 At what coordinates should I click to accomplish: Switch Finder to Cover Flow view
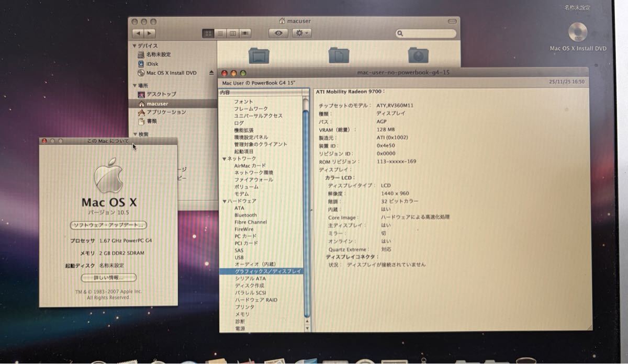[x=244, y=33]
